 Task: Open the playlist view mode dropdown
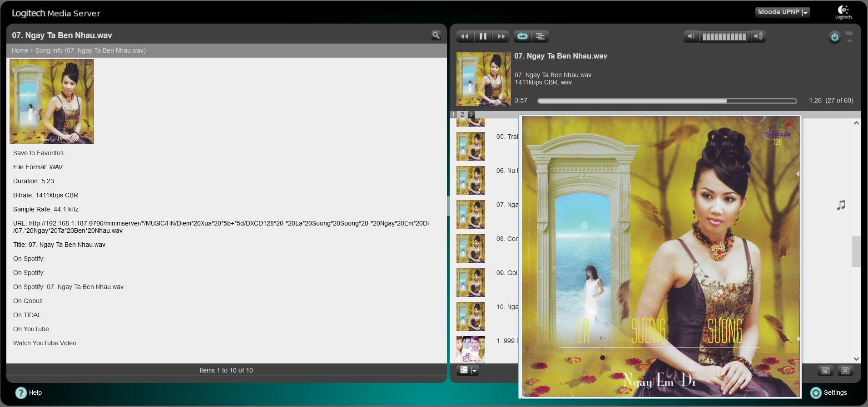(x=467, y=371)
